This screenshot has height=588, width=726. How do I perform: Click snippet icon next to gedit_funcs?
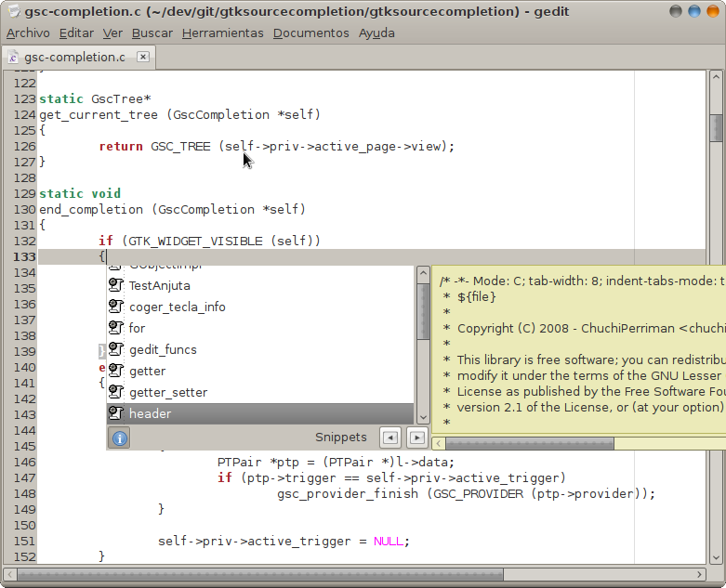pos(116,349)
